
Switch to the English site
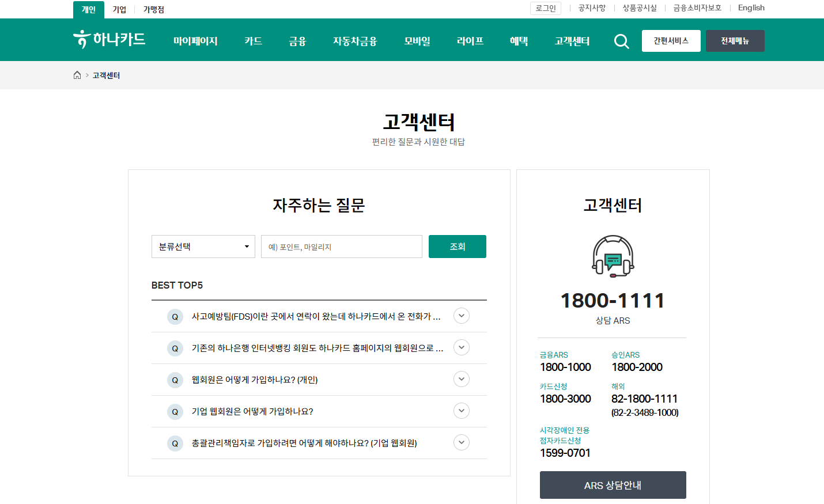[x=751, y=8]
